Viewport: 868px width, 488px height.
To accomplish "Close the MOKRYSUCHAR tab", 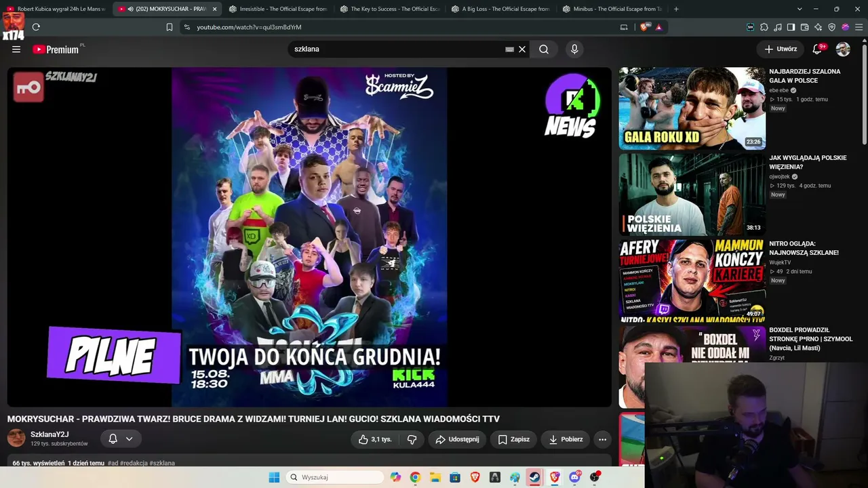I will coord(214,9).
